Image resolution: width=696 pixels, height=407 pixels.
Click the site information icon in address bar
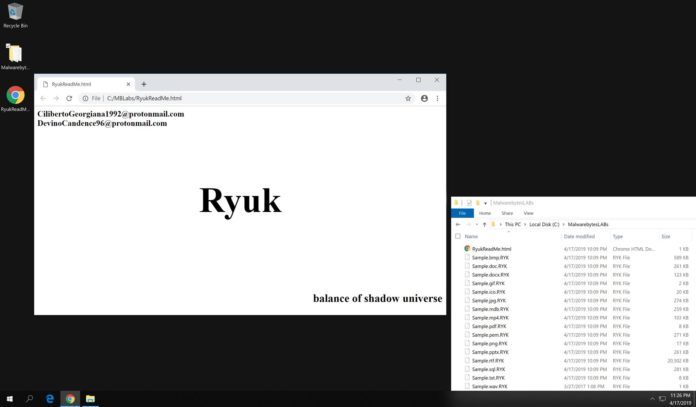(x=85, y=99)
